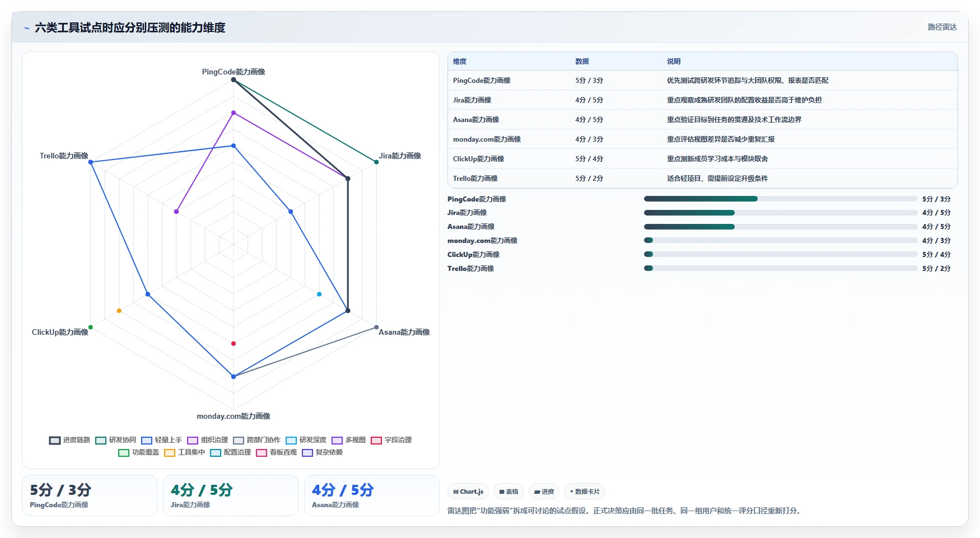Toggle the 进度链路 legend series
The width and height of the screenshot is (980, 538).
pyautogui.click(x=70, y=440)
